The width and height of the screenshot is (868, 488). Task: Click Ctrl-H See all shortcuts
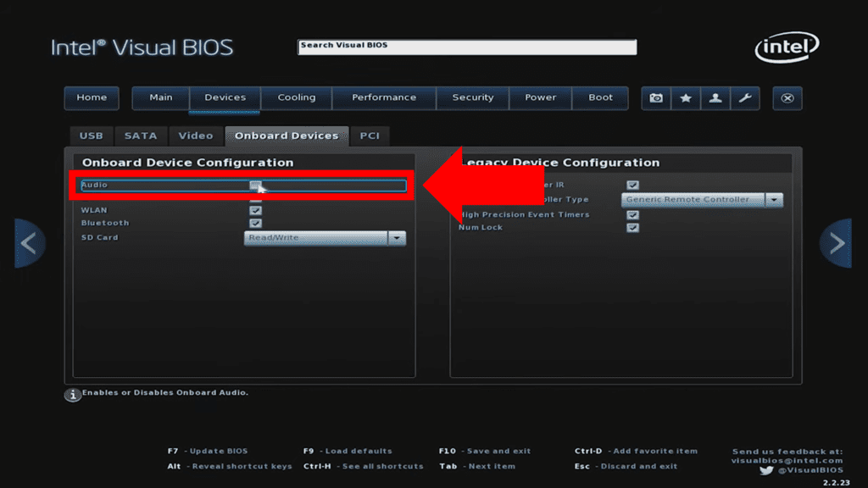[363, 467]
